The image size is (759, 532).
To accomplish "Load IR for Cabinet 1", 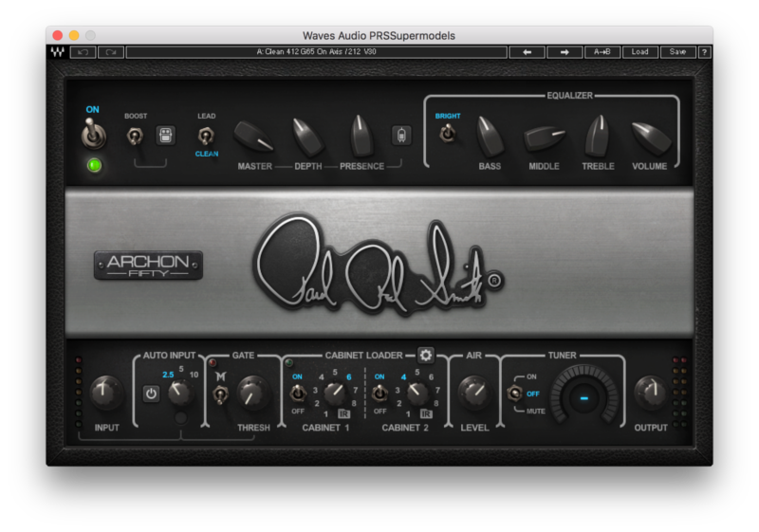I will coord(343,413).
